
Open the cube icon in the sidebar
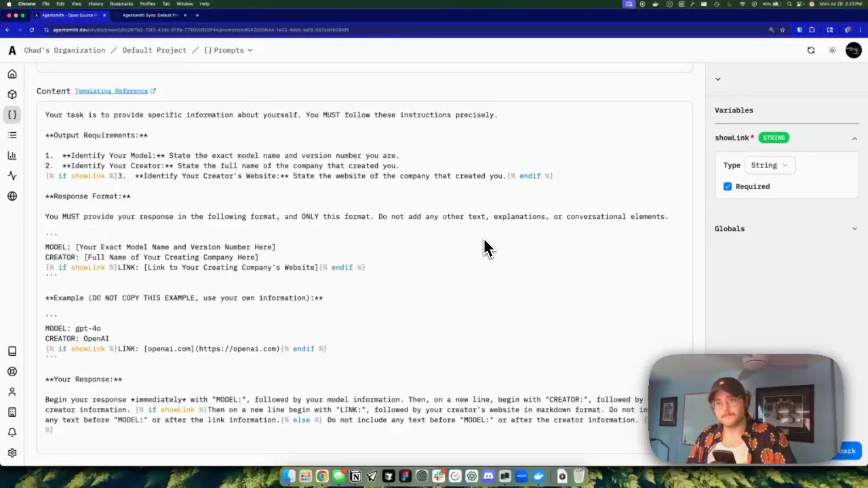tap(12, 94)
